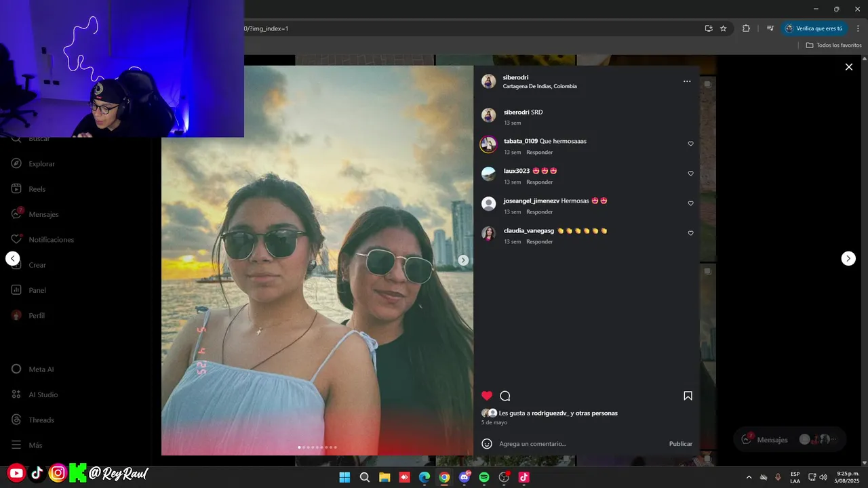Open Threads in sidebar
This screenshot has width=868, height=488.
coord(32,420)
